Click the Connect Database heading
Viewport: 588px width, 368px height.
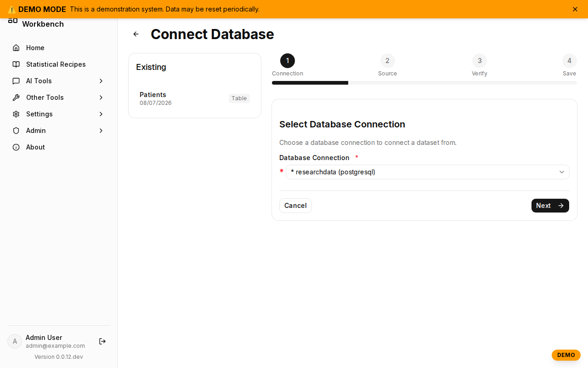212,34
